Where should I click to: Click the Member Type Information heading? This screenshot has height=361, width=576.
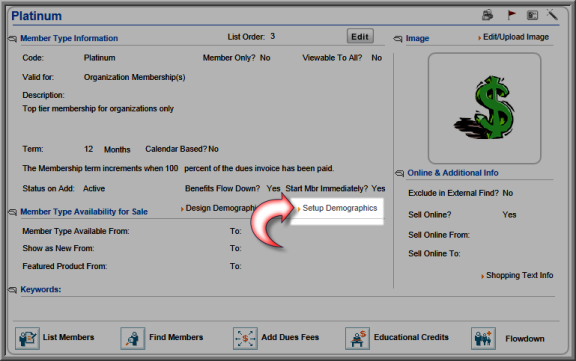(69, 38)
